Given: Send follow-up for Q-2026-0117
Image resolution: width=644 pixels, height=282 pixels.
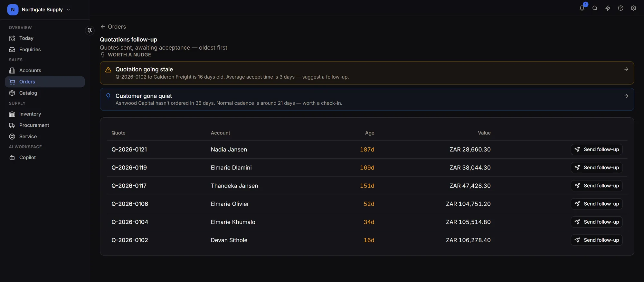Looking at the screenshot, I should point(597,186).
